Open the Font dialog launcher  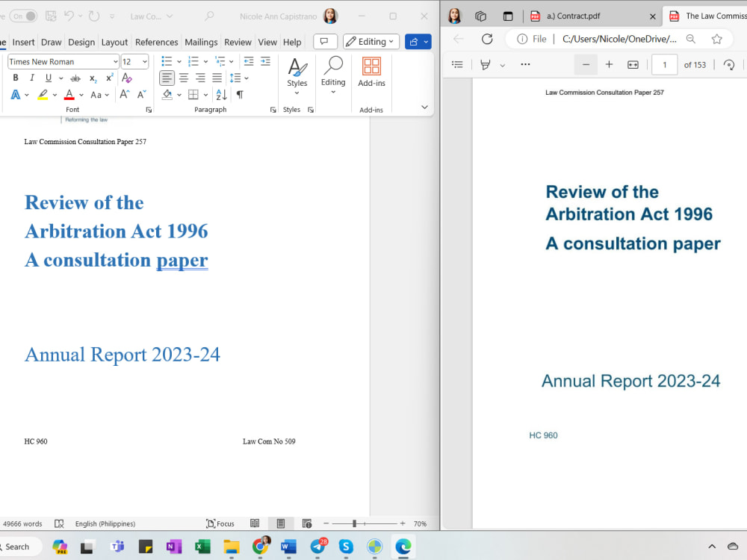149,110
